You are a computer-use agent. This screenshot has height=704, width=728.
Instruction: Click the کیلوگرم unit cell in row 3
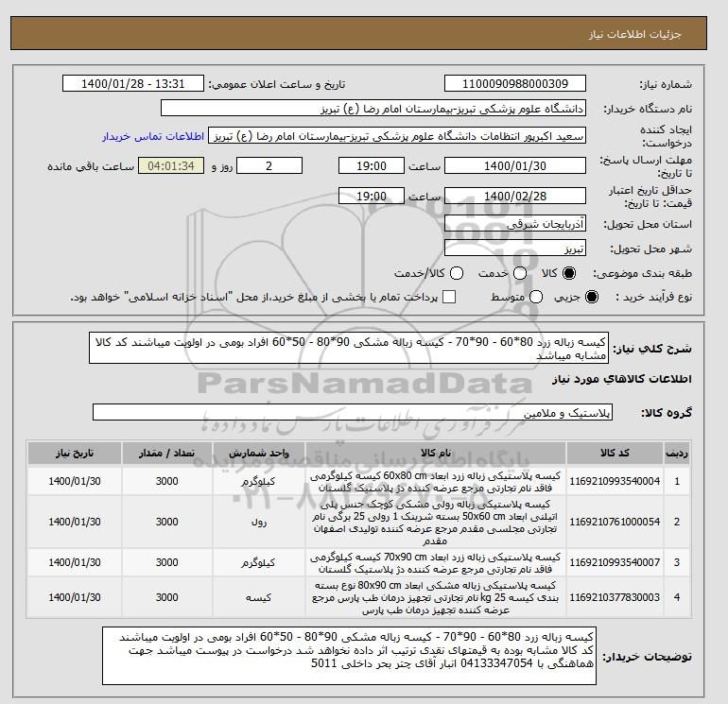[259, 562]
